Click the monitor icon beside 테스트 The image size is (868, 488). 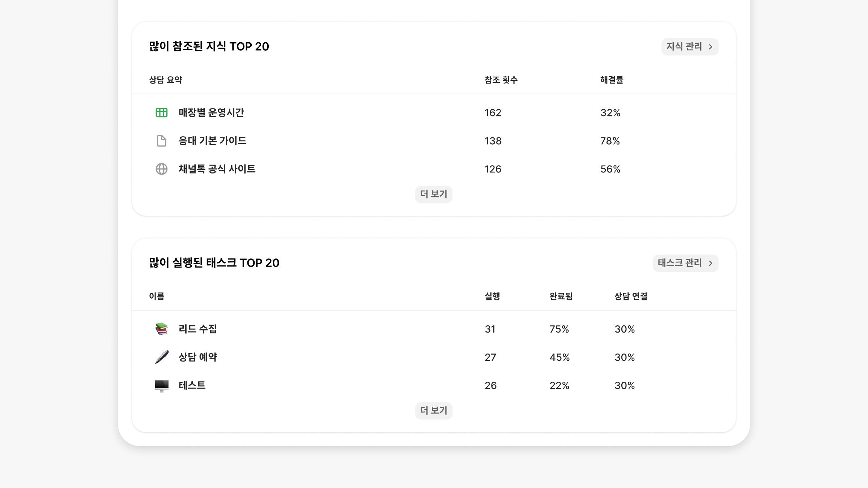[x=161, y=386]
